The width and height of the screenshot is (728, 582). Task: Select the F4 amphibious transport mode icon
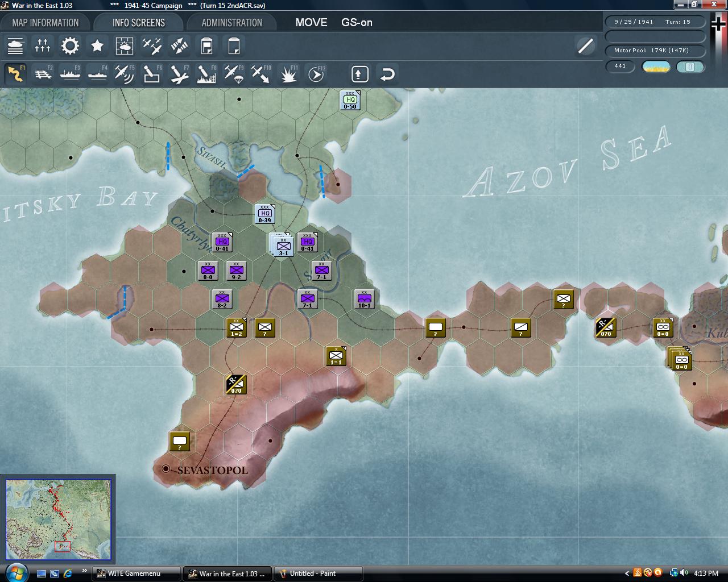[x=97, y=74]
